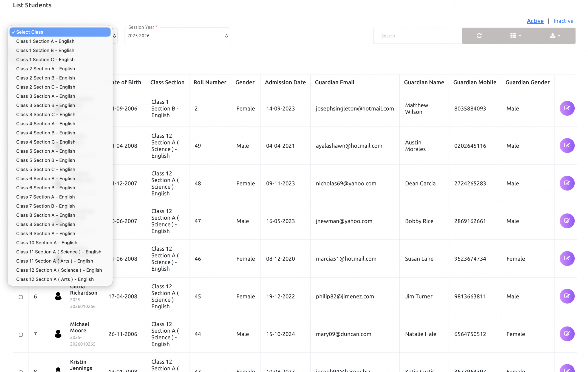This screenshot has width=588, height=372.
Task: Check the checkbox for Gloria Richardson
Action: pyautogui.click(x=21, y=297)
